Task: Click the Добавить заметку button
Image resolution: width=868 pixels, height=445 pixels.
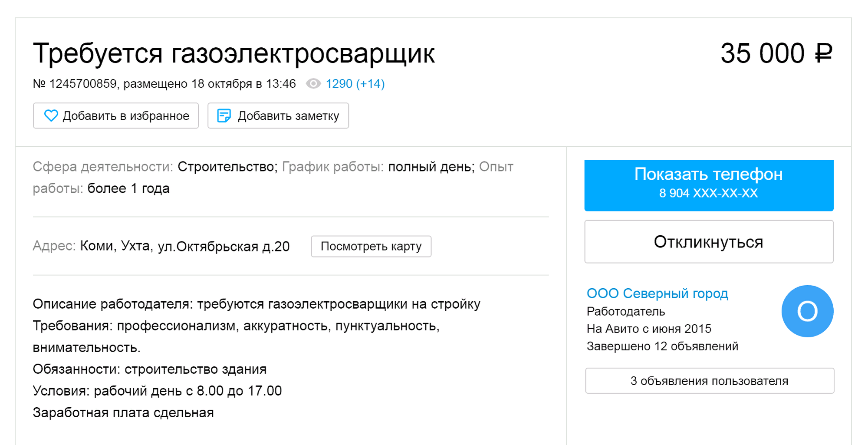Action: [x=278, y=115]
